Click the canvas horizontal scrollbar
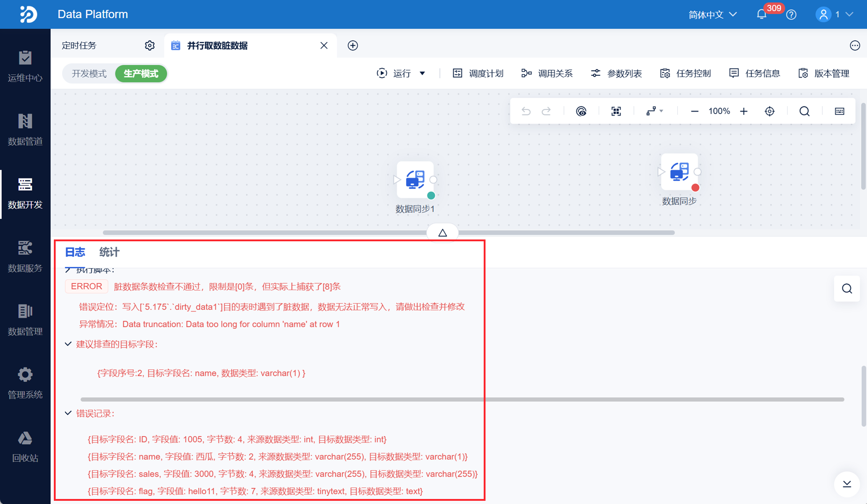The width and height of the screenshot is (867, 504). point(389,233)
